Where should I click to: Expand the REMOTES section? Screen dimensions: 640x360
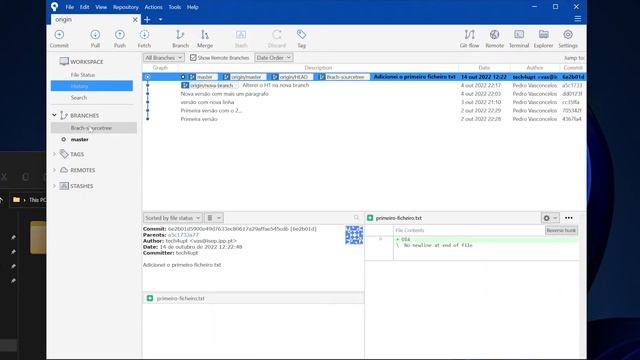[x=54, y=170]
